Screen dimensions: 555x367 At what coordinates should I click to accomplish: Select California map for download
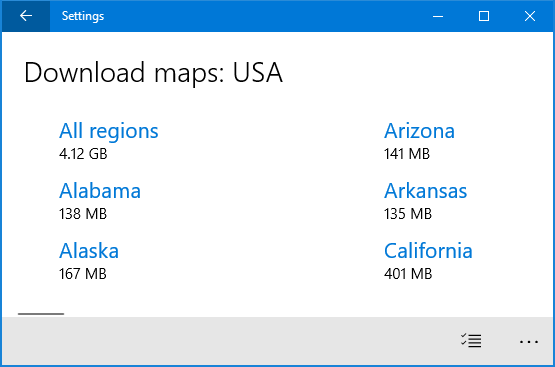point(428,251)
